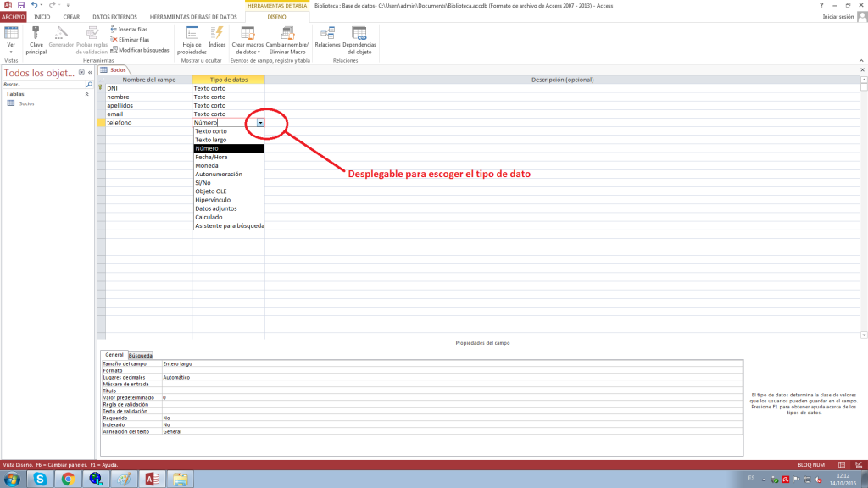Click the Eliminar filas button

129,39
